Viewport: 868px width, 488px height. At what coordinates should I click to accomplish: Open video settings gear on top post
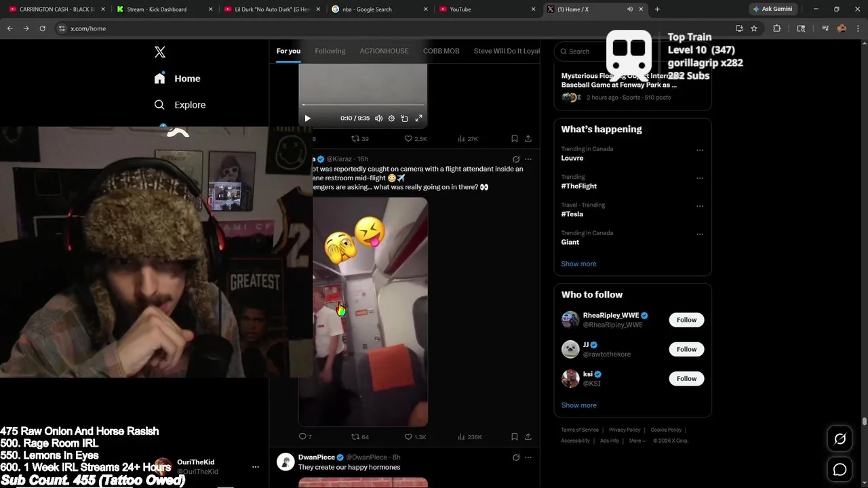click(391, 119)
